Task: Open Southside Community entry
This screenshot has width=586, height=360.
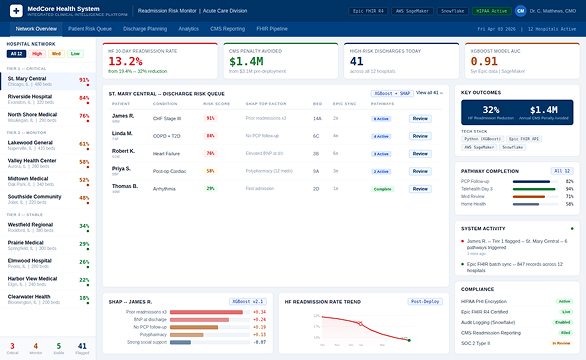Action: [48, 199]
